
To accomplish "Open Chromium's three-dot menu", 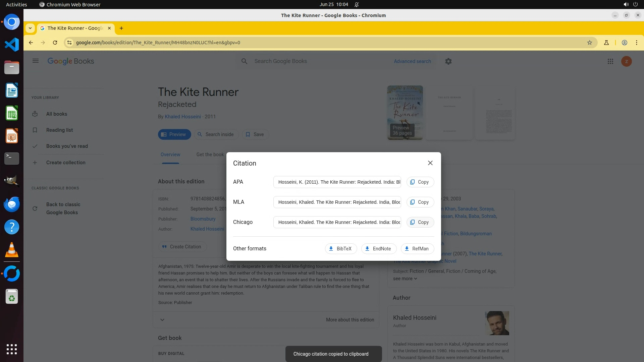I will [x=636, y=43].
